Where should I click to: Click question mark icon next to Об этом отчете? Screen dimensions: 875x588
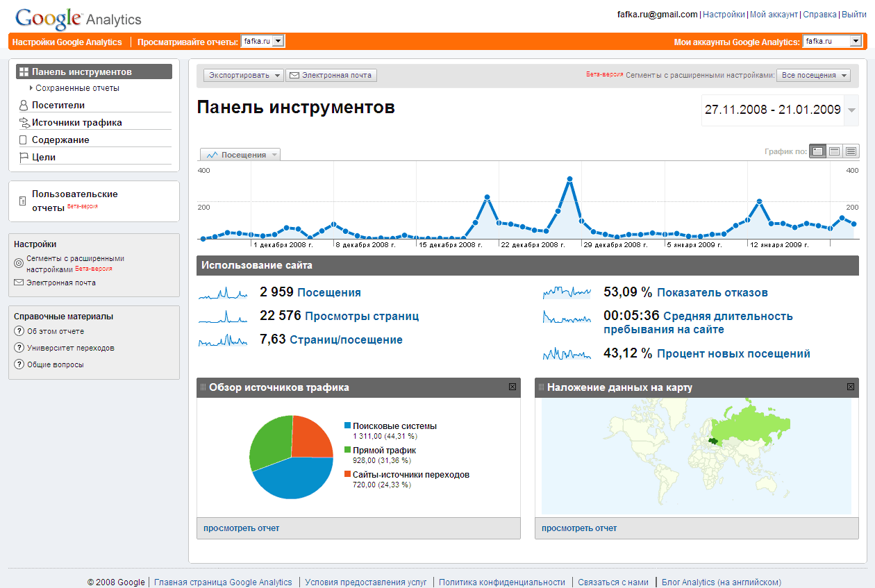tap(19, 331)
